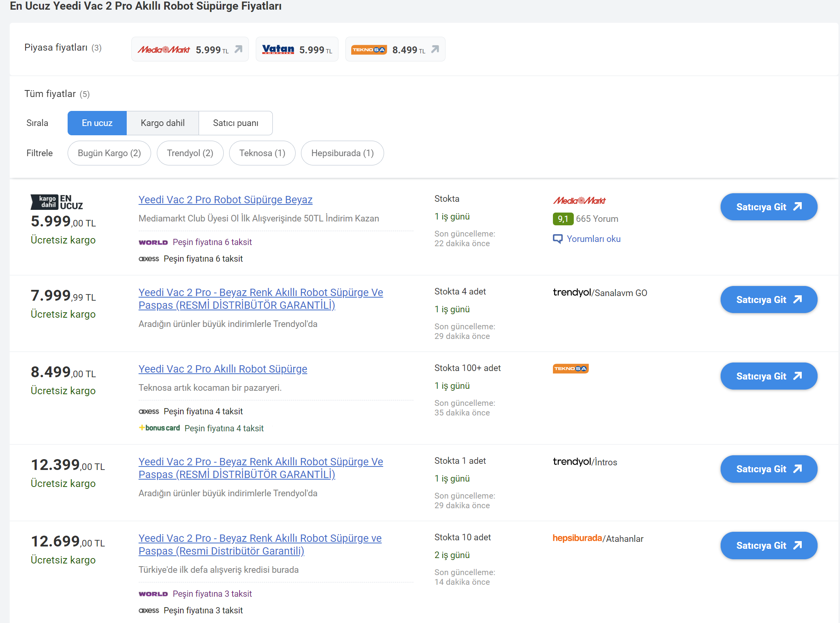
Task: Filter by Hepsiburada (1)
Action: (x=342, y=153)
